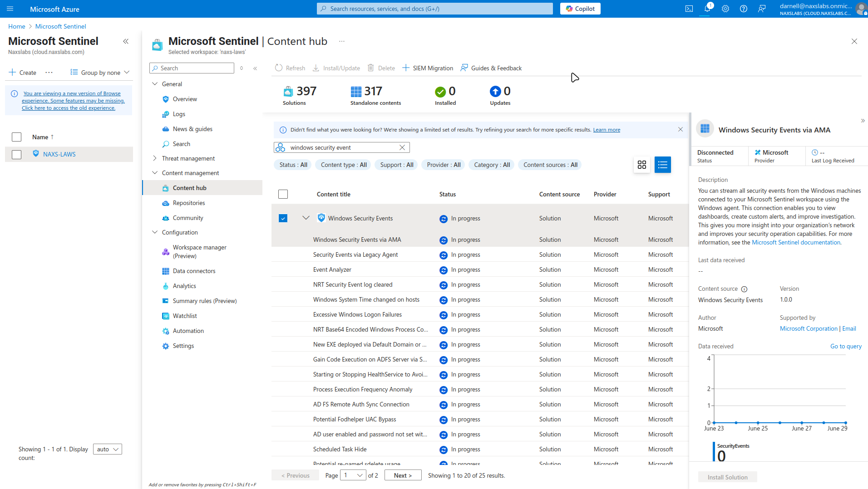
Task: Open the portal settings gear icon
Action: [x=725, y=9]
